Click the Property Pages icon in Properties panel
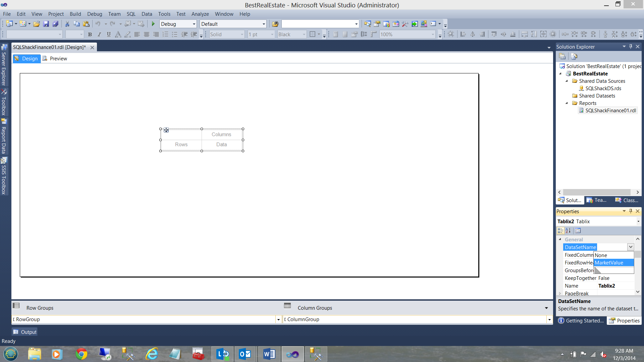The image size is (644, 362). tap(578, 231)
